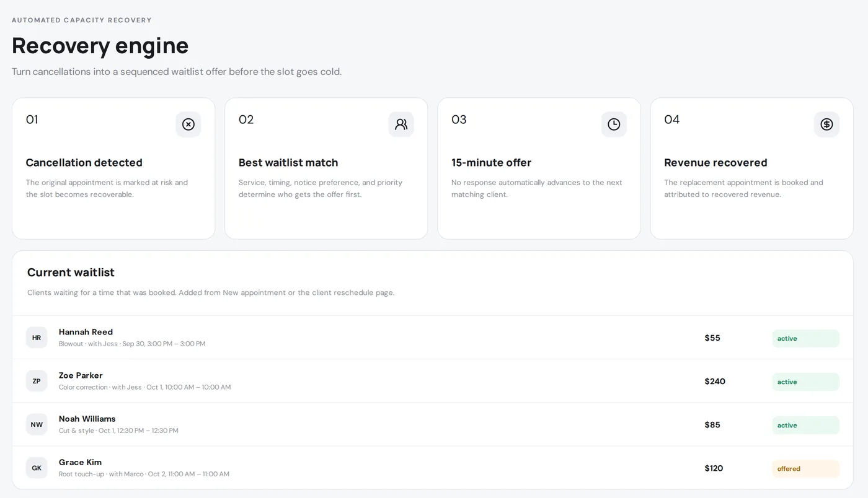
Task: Click the ZP avatar badge for Zoe Parker
Action: coord(37,381)
